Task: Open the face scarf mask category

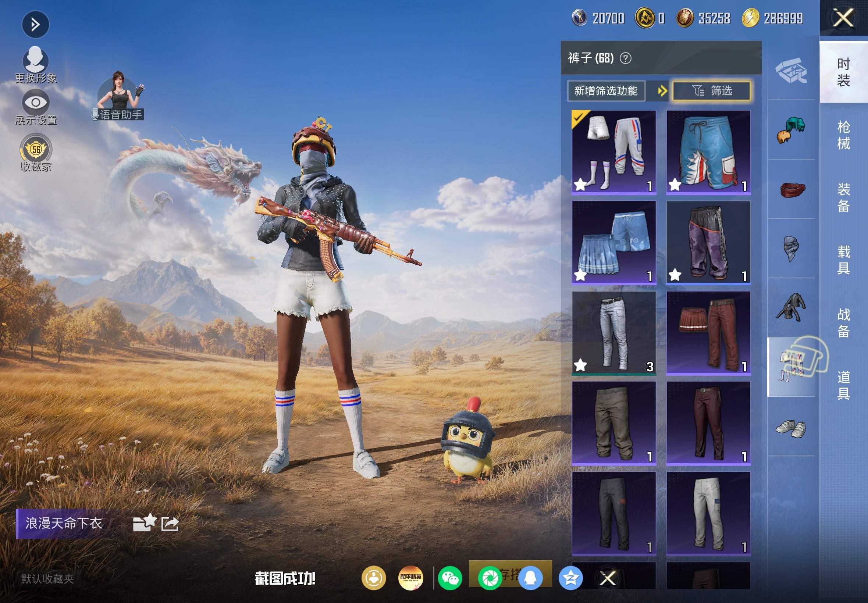Action: [x=791, y=248]
